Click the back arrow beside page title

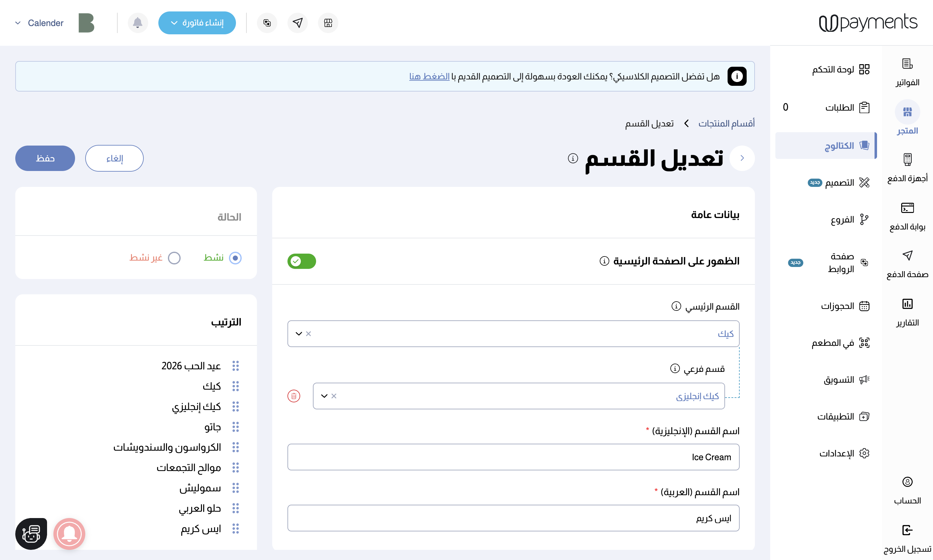tap(742, 158)
